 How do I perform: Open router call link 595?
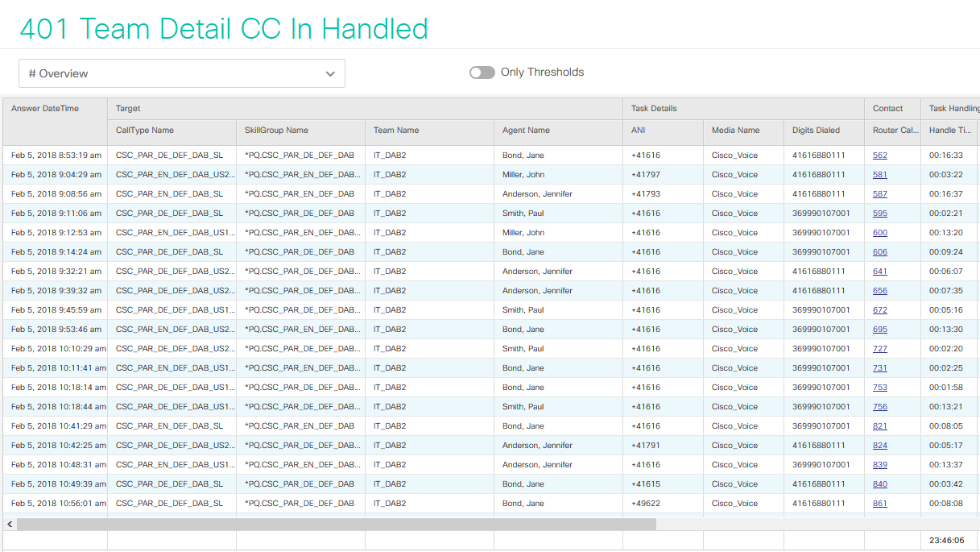tap(879, 214)
